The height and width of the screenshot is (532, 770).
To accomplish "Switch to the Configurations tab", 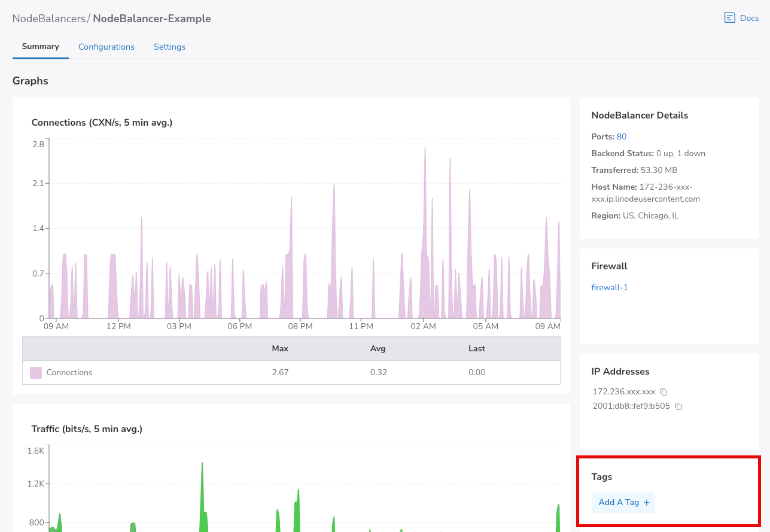I will click(106, 47).
